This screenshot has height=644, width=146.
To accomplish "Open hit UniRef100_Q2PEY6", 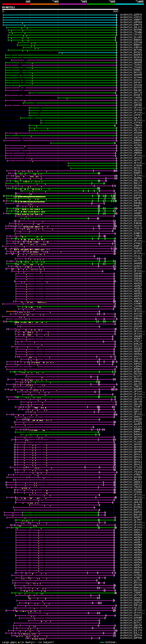I will click(x=131, y=15).
